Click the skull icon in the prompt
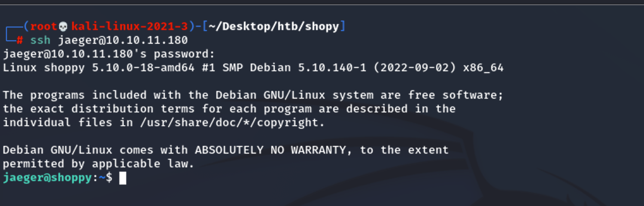This screenshot has height=206, width=644. [63, 27]
